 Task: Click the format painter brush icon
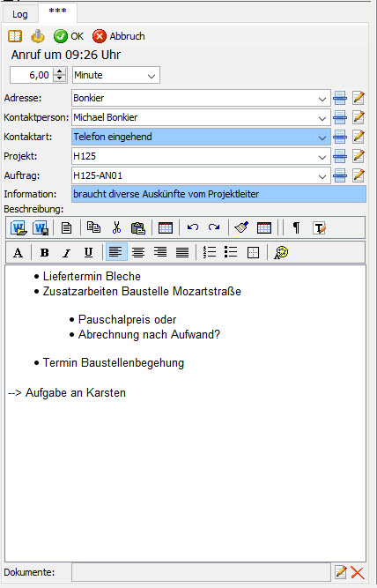[x=241, y=227]
